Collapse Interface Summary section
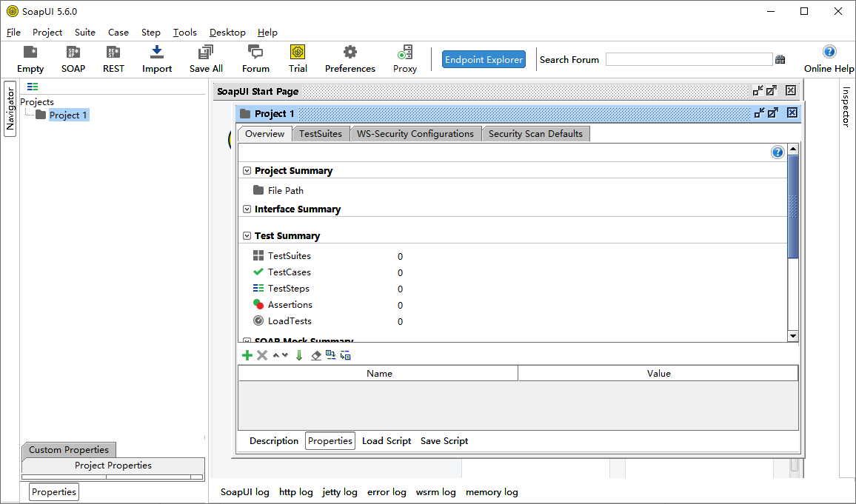This screenshot has width=856, height=504. pyautogui.click(x=247, y=209)
